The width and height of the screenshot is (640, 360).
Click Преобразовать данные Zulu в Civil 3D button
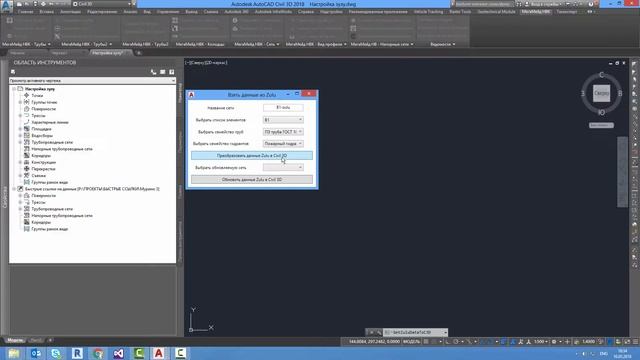coord(252,156)
